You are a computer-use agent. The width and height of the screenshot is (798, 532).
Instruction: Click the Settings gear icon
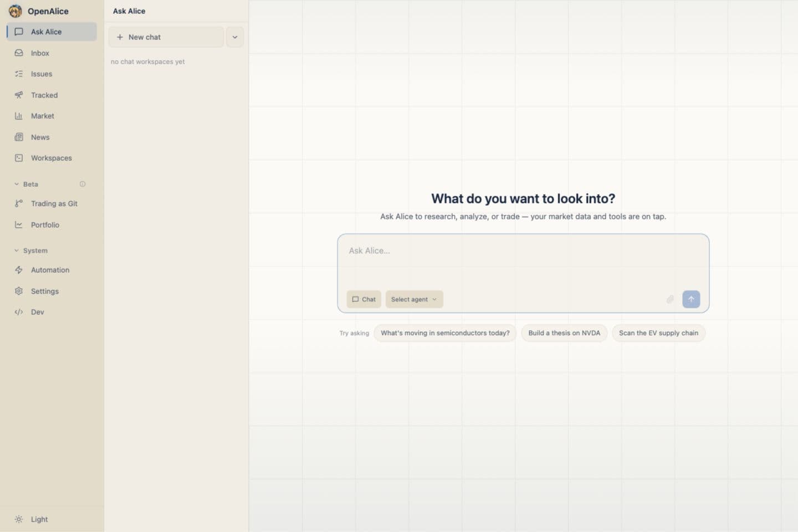coord(19,291)
